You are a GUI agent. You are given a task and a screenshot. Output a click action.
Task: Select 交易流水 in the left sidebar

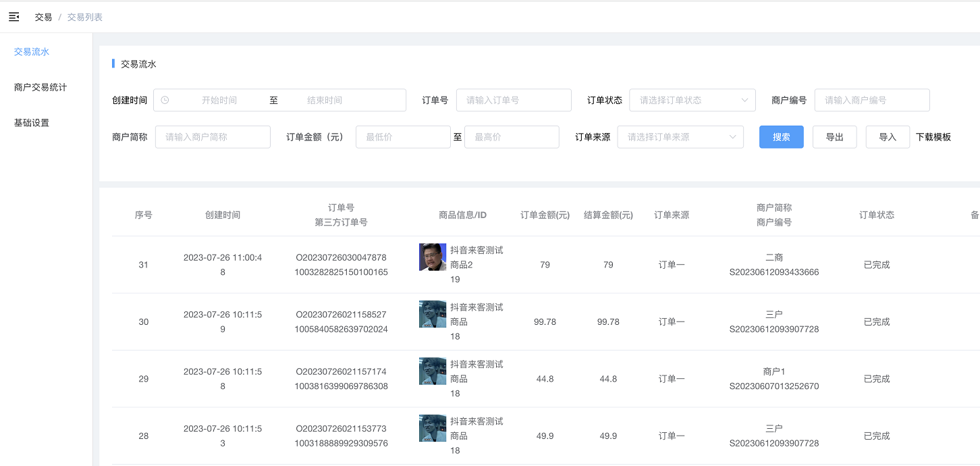32,52
